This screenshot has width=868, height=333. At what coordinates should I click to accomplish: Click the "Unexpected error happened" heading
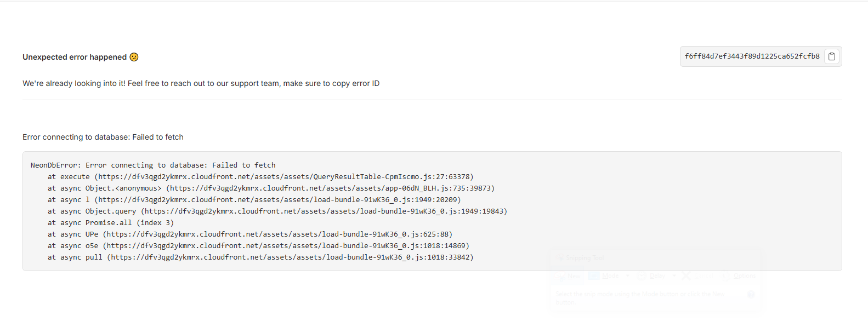click(x=75, y=57)
